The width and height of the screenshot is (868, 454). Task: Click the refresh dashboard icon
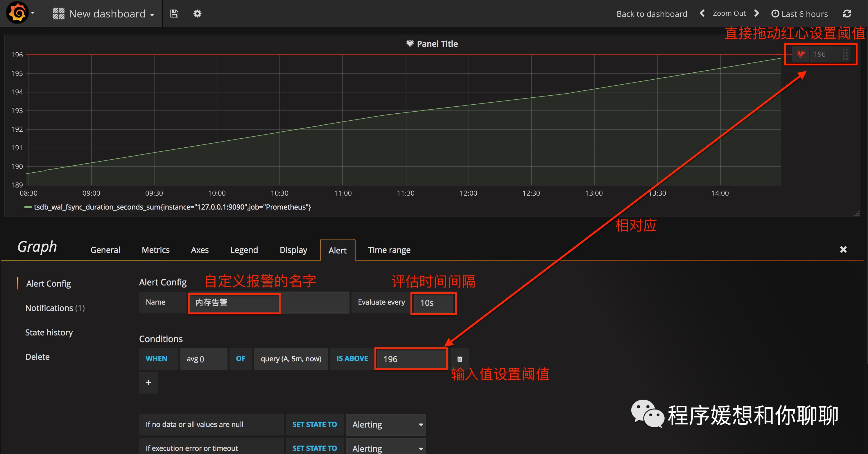click(847, 13)
